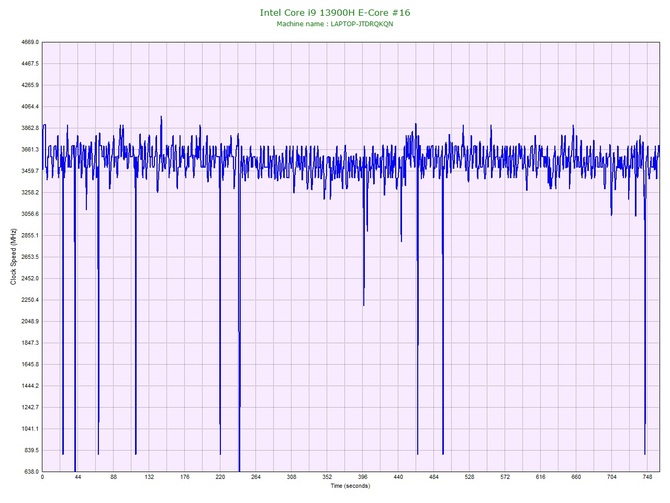Select the x-axis time tick 176
670x503 pixels.
(185, 477)
